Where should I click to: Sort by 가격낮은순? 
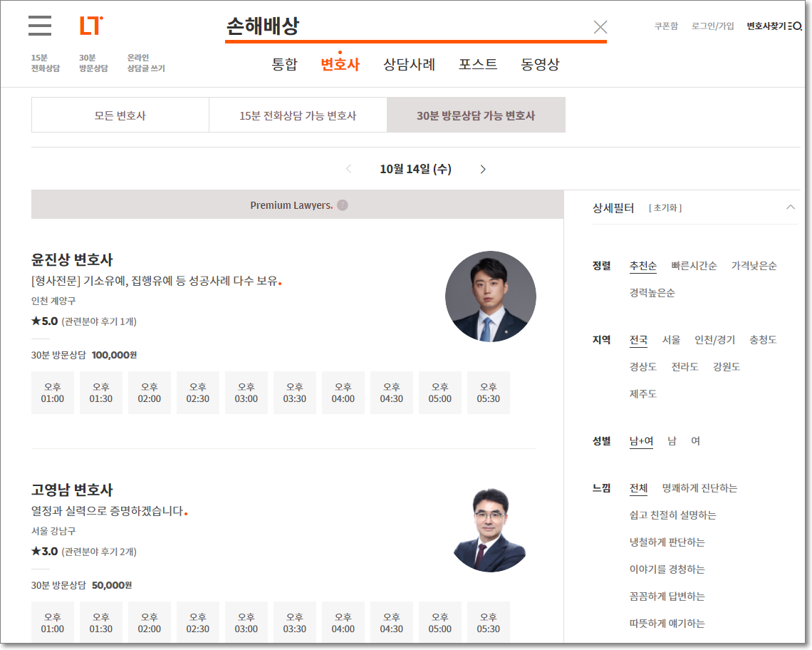coord(754,266)
